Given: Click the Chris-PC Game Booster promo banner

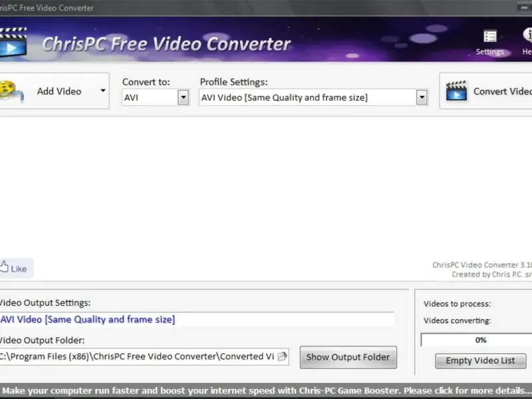Looking at the screenshot, I should [x=266, y=390].
